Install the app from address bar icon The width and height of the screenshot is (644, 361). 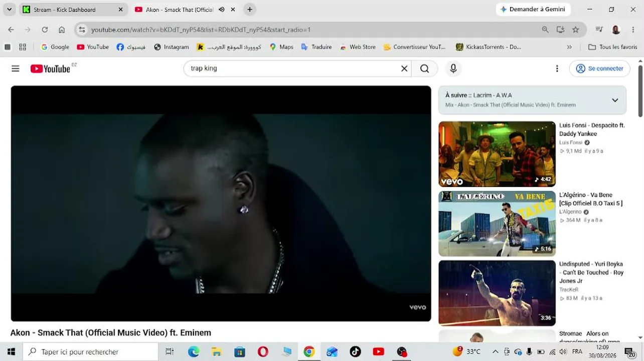(x=560, y=30)
